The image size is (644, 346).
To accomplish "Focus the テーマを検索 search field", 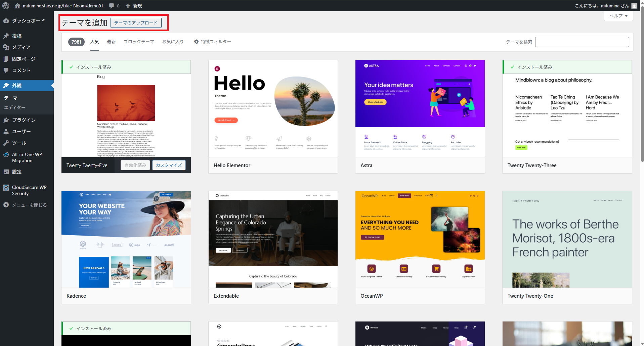I will click(x=582, y=42).
